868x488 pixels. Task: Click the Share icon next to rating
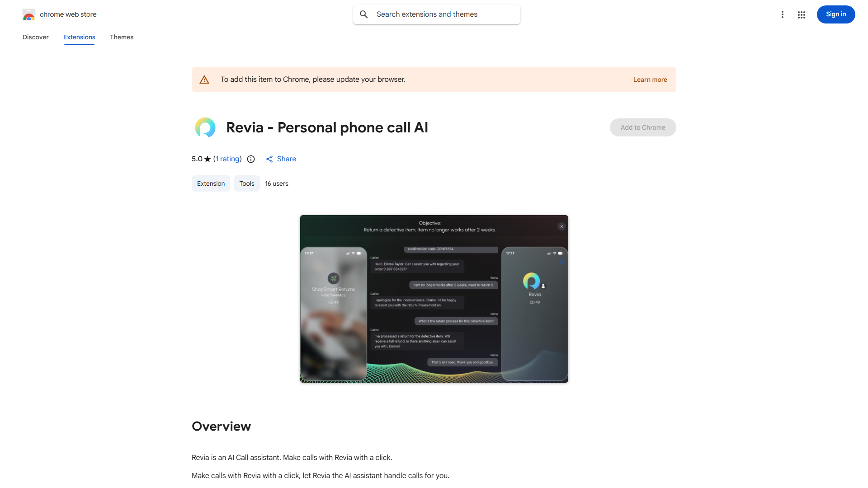tap(269, 159)
